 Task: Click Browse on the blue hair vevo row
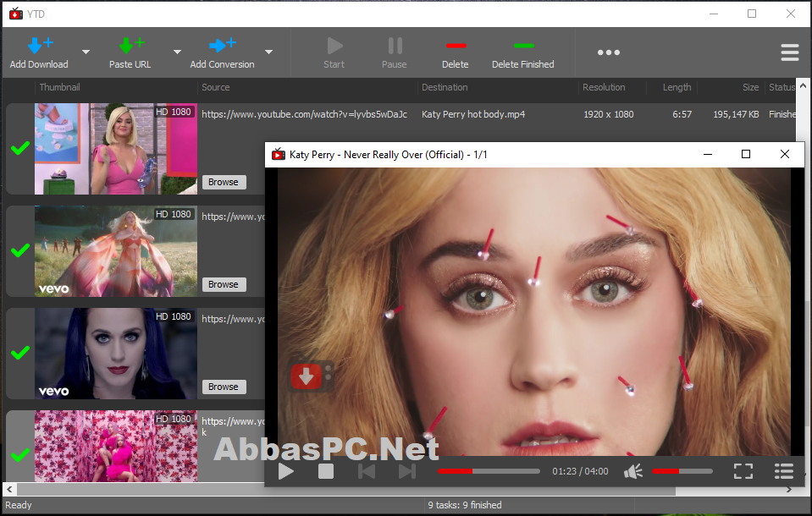pos(224,387)
